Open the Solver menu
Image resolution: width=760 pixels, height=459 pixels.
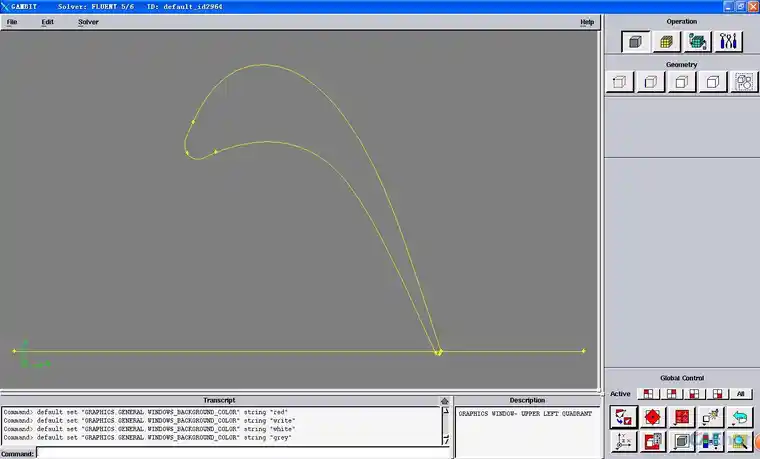88,22
